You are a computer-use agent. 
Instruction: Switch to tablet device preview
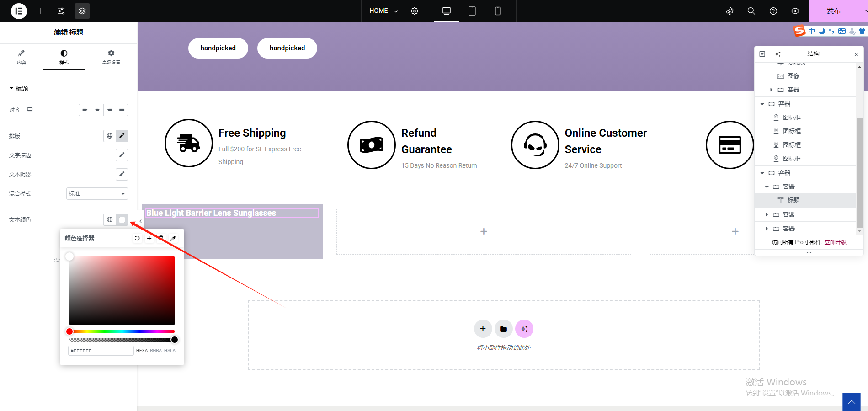[472, 11]
